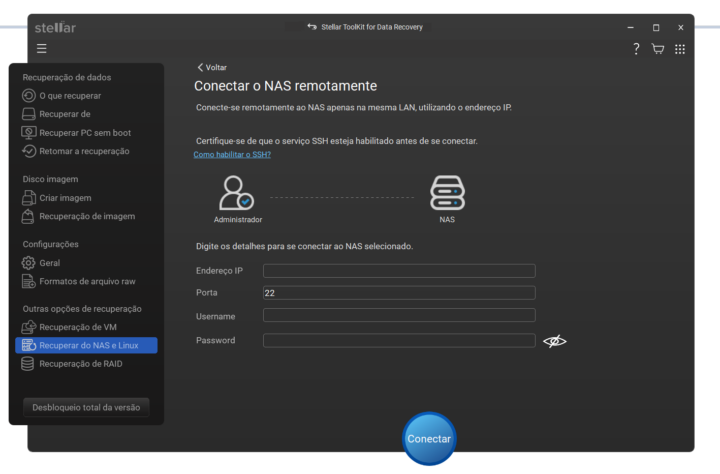Open the hamburger menu
The image size is (720, 474).
pos(41,48)
